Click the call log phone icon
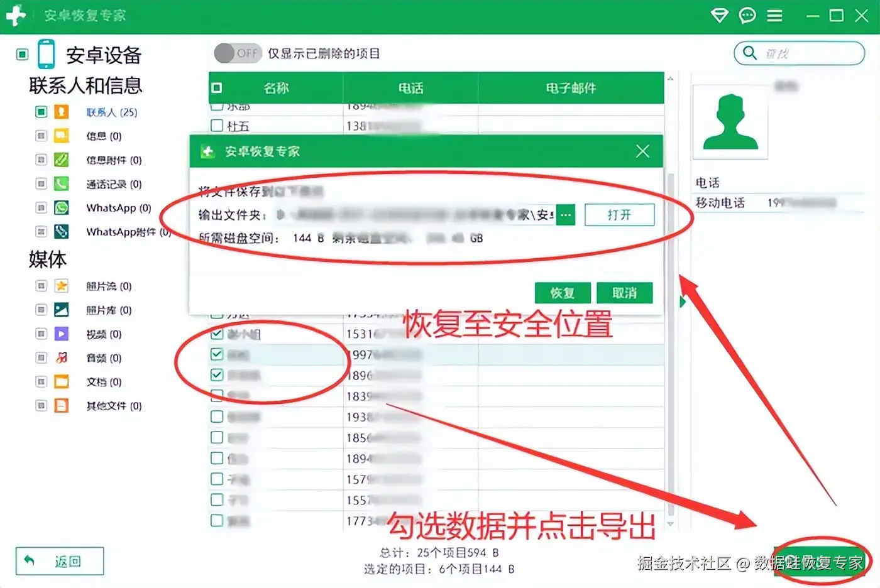The image size is (880, 588). 61,184
